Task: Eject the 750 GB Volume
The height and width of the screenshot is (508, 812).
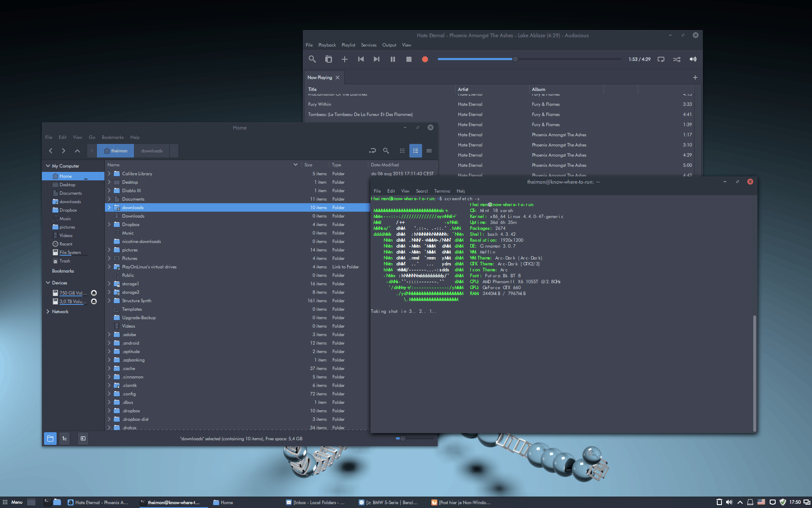Action: pos(94,293)
